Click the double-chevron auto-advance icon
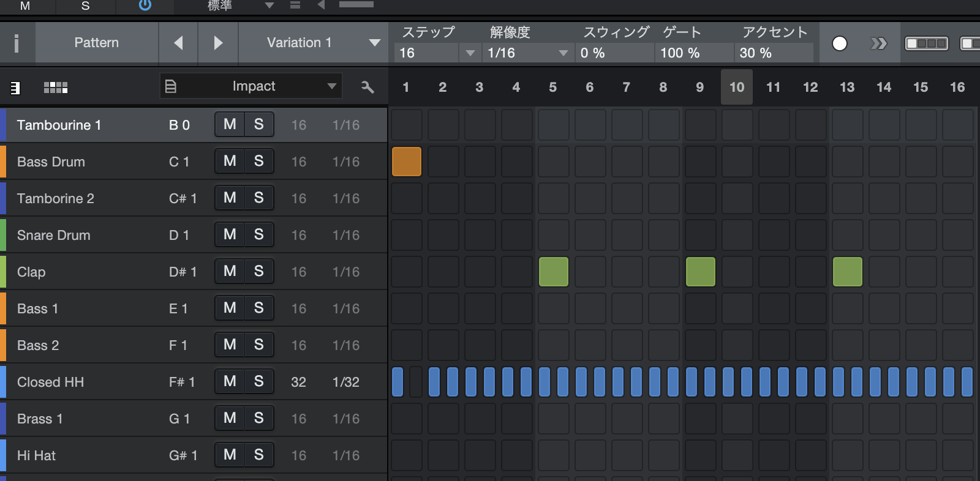980x481 pixels. coord(878,43)
